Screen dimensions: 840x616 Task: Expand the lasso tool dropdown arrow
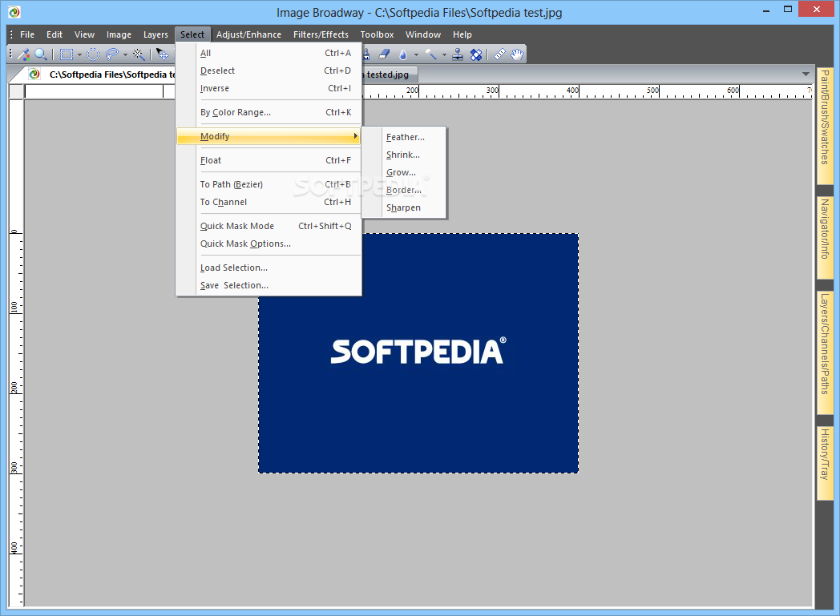(125, 54)
